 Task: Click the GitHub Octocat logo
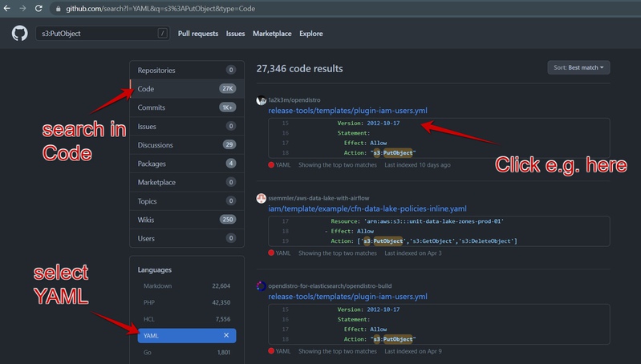[19, 33]
